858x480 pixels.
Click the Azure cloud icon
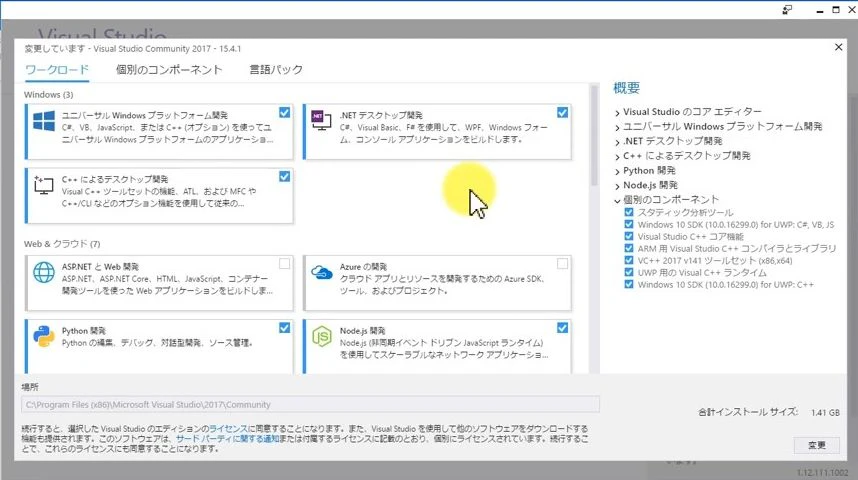[322, 272]
